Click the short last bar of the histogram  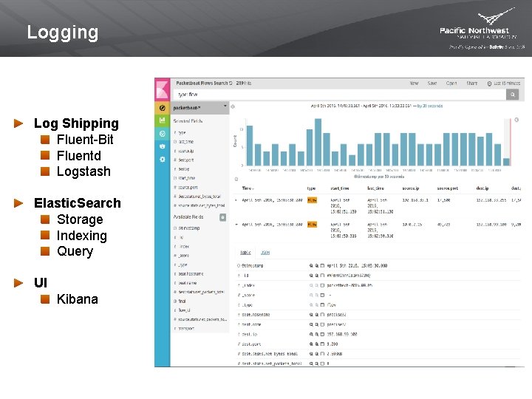click(506, 162)
